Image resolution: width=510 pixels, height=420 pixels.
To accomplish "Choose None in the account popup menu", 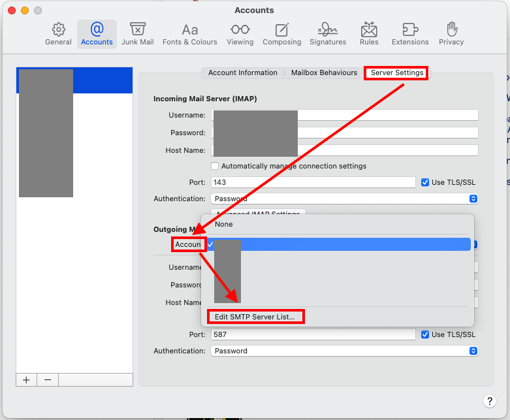I will [x=224, y=224].
